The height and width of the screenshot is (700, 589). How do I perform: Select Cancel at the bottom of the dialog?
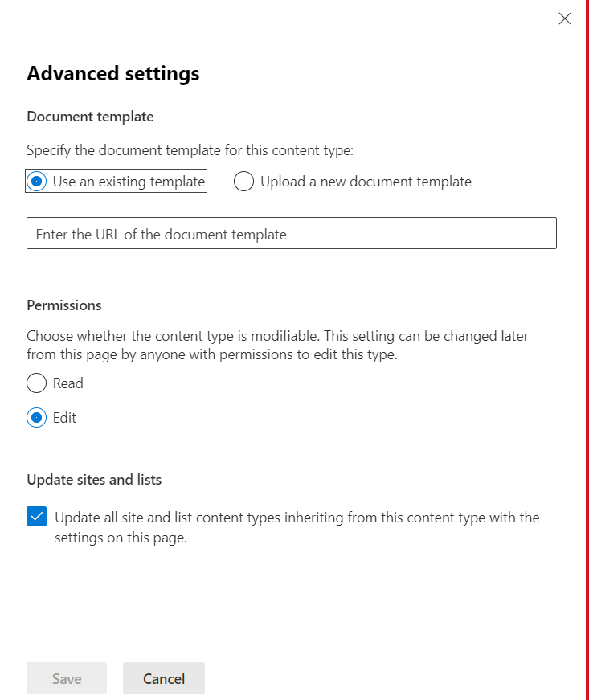coord(163,678)
